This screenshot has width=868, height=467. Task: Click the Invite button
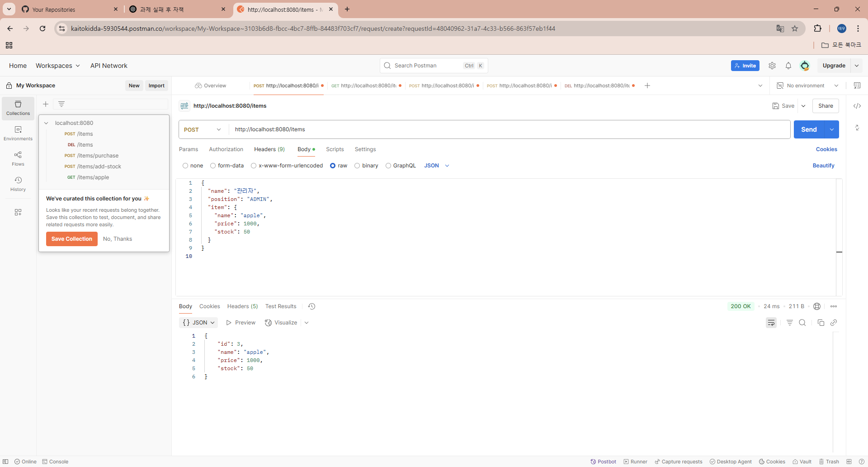[745, 66]
